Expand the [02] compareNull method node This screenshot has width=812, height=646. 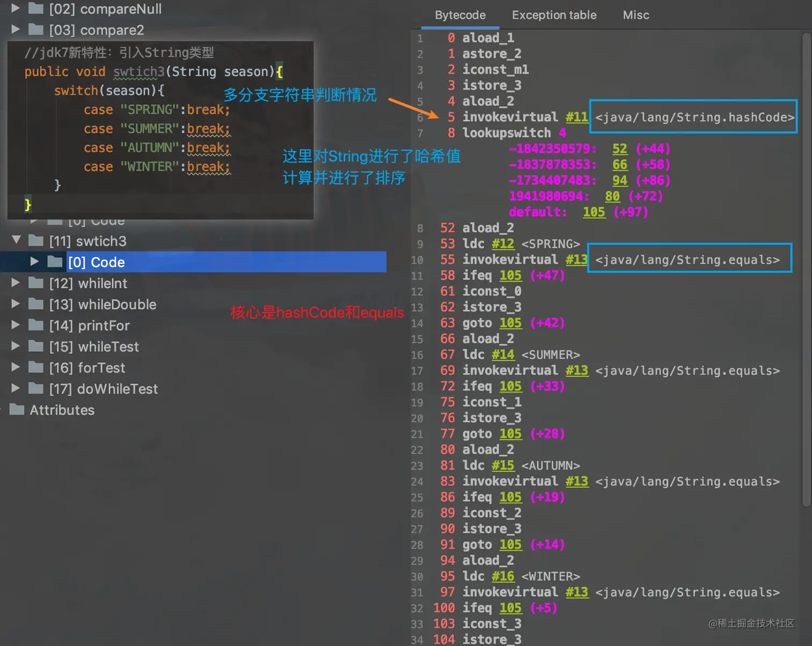[x=16, y=8]
